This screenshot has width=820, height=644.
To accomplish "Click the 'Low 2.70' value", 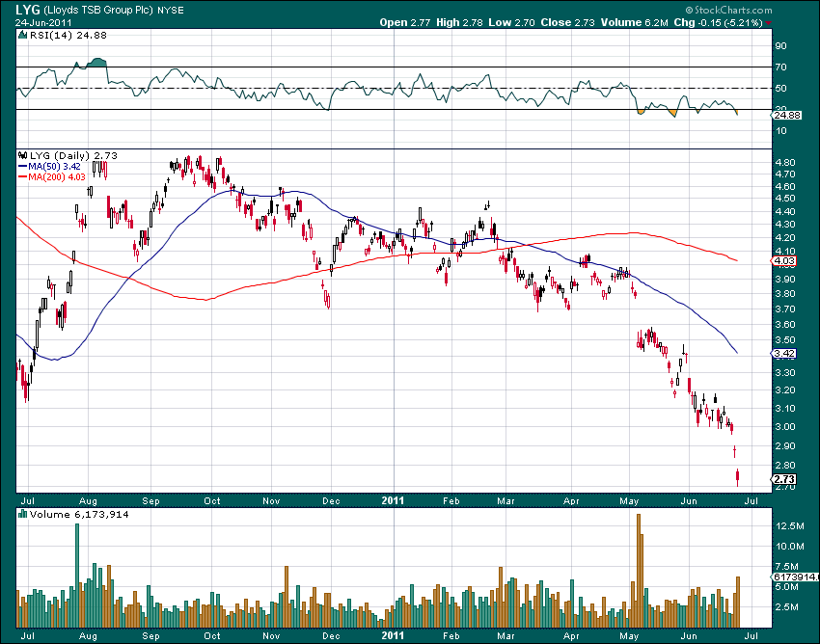I will (x=511, y=22).
